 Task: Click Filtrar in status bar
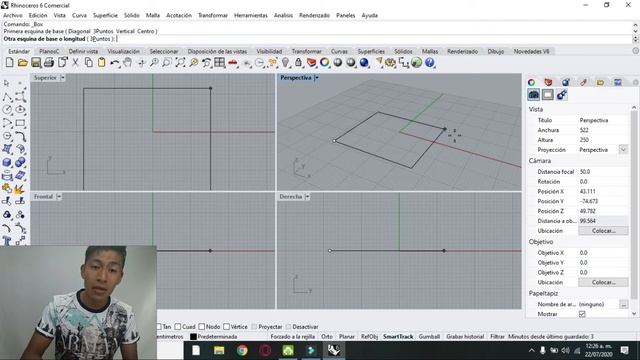click(x=497, y=336)
